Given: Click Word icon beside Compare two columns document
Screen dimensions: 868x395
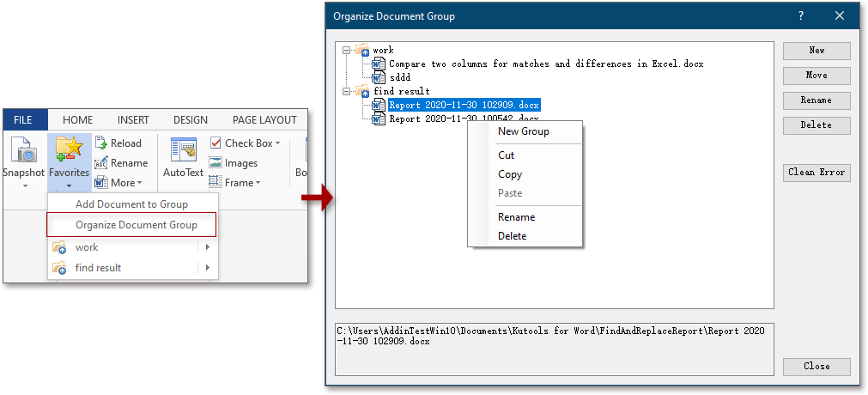Looking at the screenshot, I should (x=379, y=64).
